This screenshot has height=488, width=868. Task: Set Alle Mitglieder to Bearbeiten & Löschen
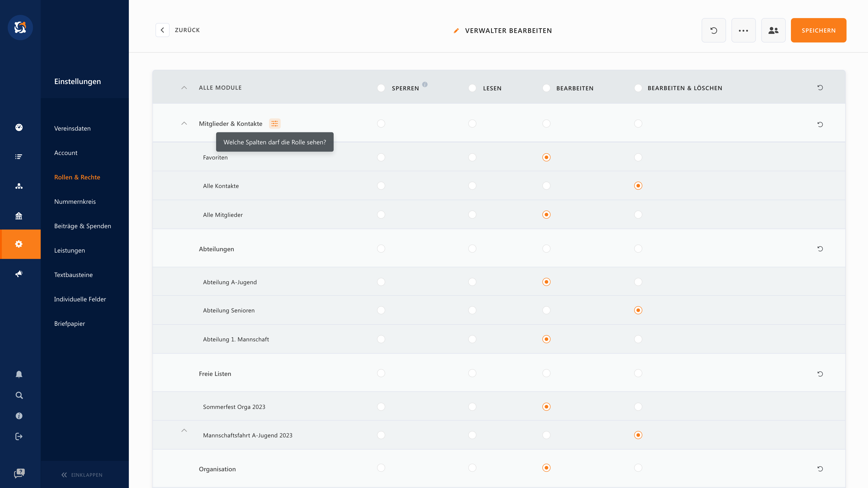638,215
